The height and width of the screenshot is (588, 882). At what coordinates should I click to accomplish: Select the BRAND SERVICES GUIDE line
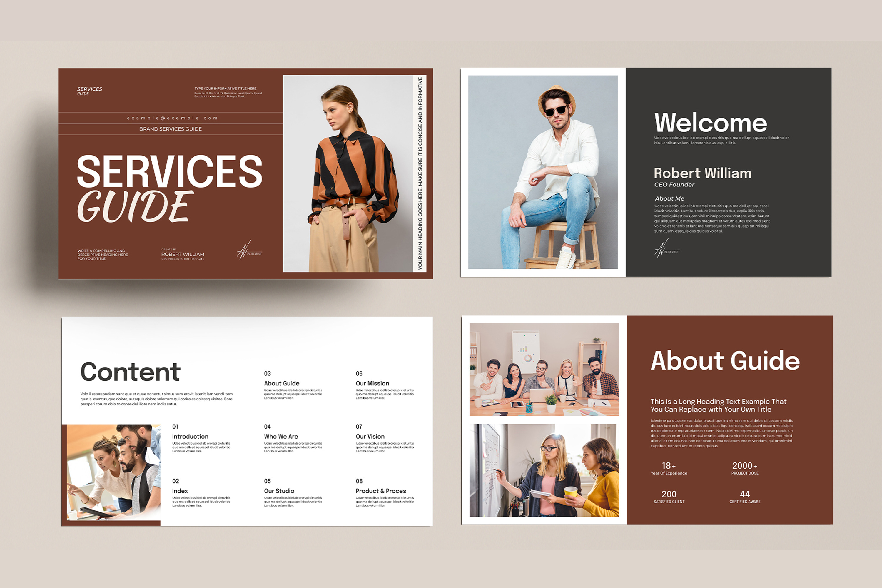pos(171,129)
